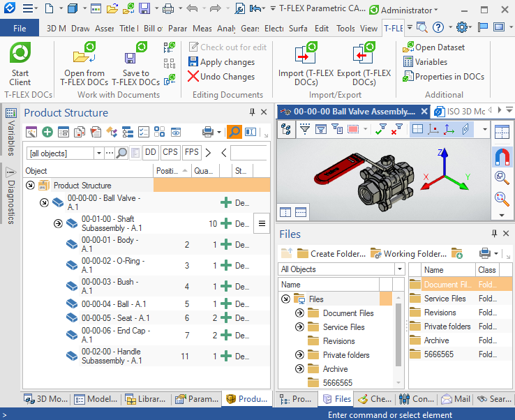Screen dimensions: 515x420
Task: Expand the 00-01-00 Shaft Subassembly node
Action: [58, 224]
